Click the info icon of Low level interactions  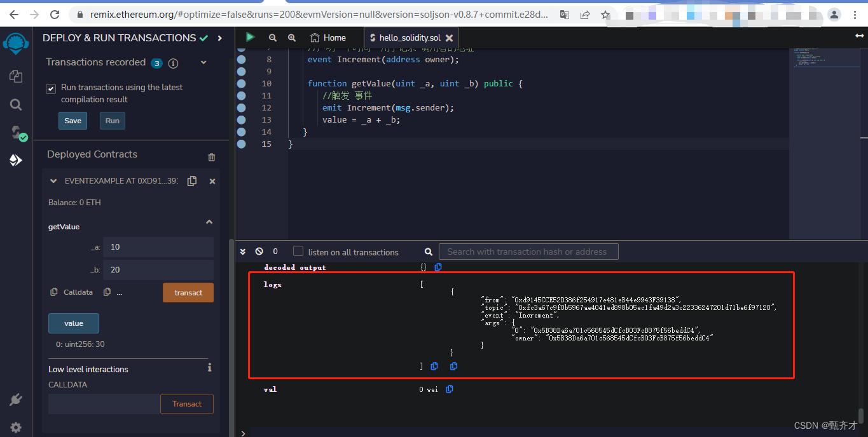pos(209,368)
